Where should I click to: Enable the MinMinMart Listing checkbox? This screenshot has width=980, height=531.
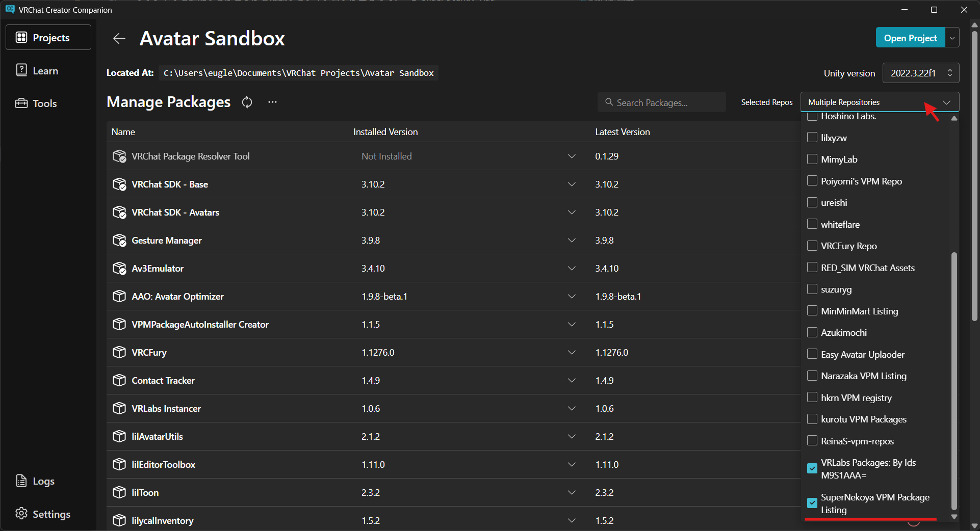click(x=812, y=311)
